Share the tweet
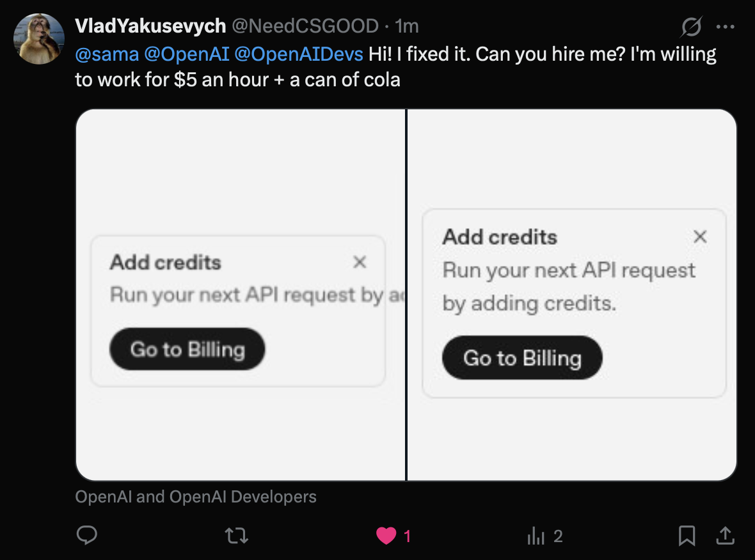The width and height of the screenshot is (755, 560). tap(726, 536)
